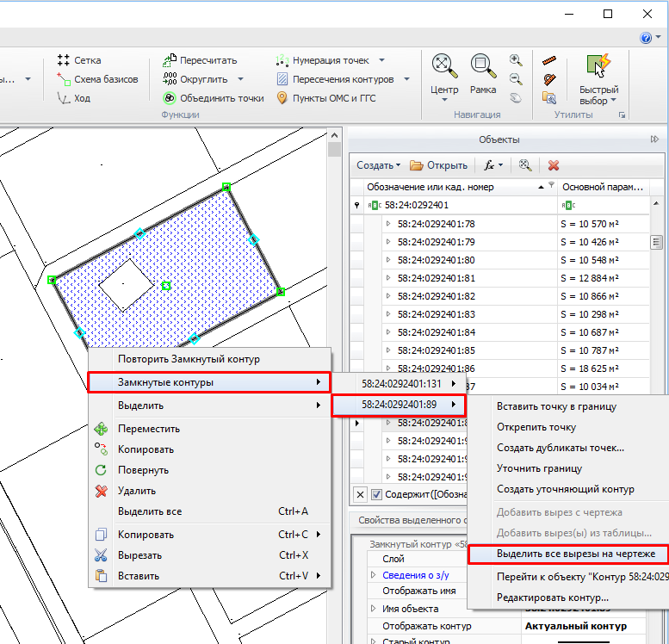The width and height of the screenshot is (669, 644).
Task: Remove the filter with the X button
Action: point(360,494)
